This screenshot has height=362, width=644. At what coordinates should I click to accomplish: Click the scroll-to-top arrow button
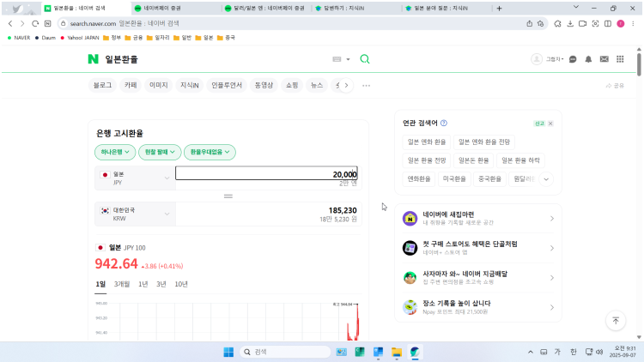pyautogui.click(x=616, y=321)
